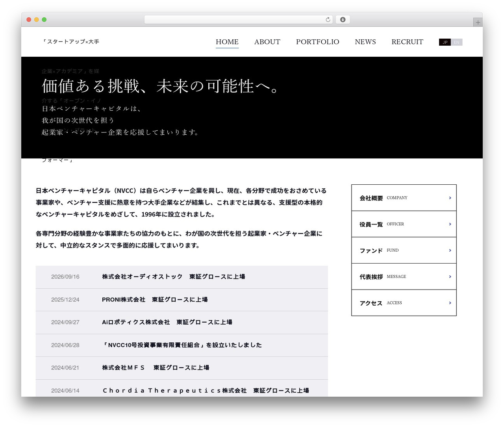Switch site language to EN
This screenshot has height=427, width=504.
tap(457, 42)
